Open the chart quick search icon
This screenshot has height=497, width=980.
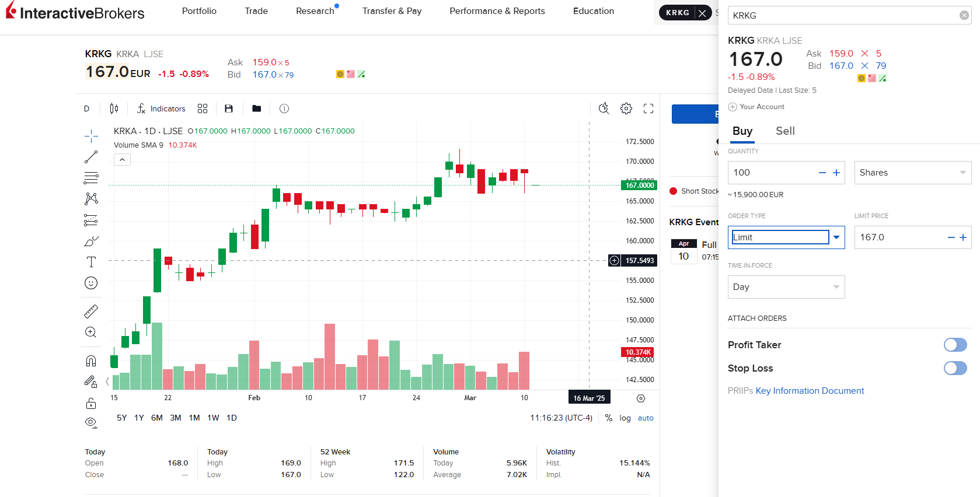(604, 108)
